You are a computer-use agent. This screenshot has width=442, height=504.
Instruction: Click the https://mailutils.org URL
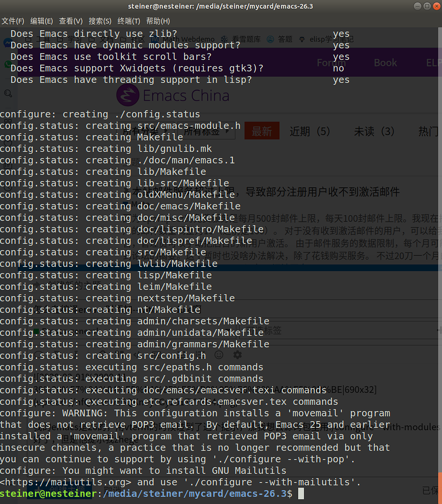click(66, 483)
